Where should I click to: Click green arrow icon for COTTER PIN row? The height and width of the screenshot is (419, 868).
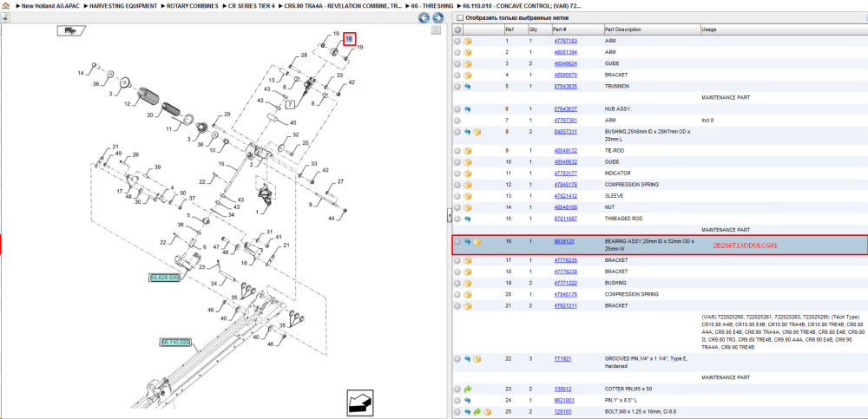click(467, 390)
